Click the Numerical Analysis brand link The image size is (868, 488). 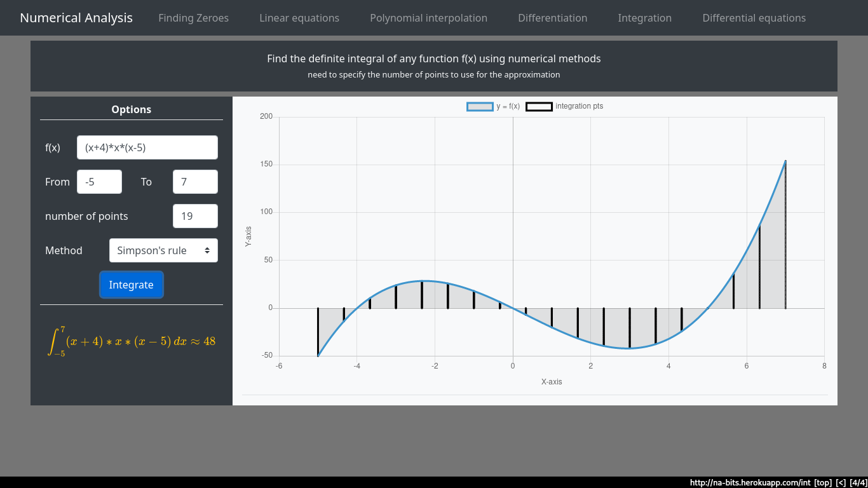(76, 18)
